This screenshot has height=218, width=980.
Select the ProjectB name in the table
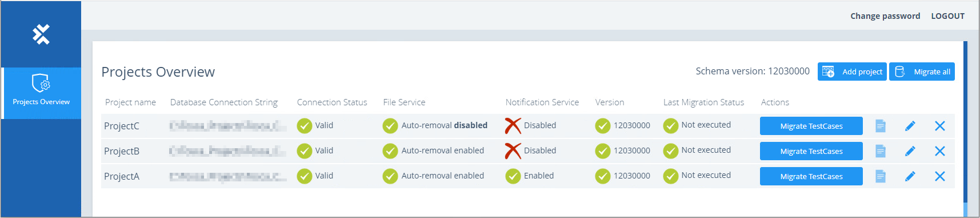pyautogui.click(x=122, y=151)
